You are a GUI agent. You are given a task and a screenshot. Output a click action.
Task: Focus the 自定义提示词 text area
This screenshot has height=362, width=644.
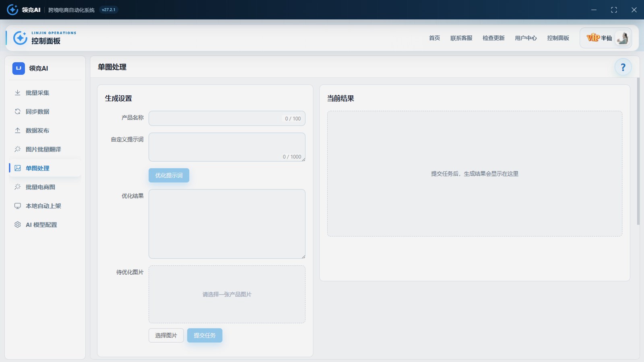coord(227,147)
